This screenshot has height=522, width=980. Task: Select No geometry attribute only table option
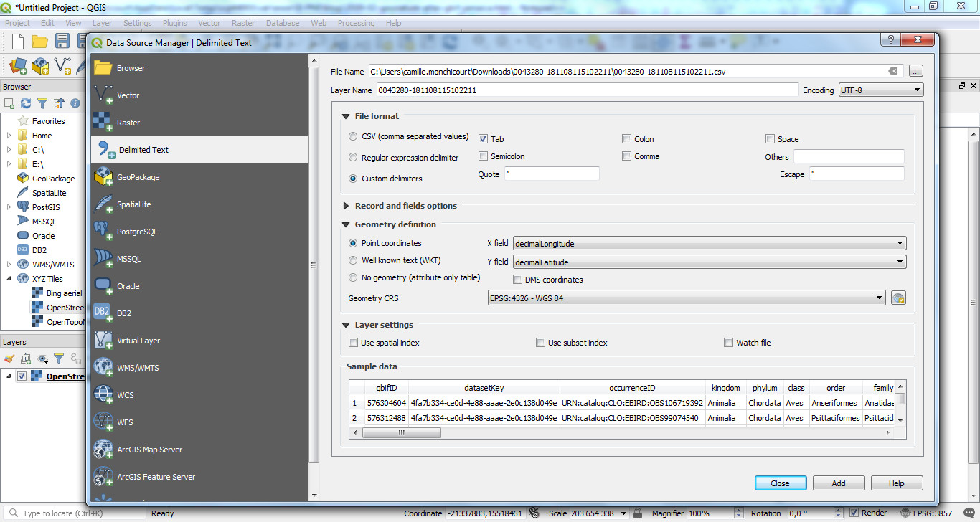(353, 277)
